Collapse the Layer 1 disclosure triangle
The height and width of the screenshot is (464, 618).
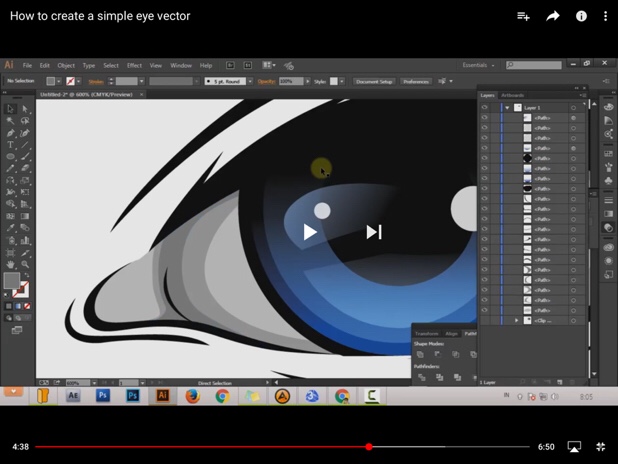[508, 107]
